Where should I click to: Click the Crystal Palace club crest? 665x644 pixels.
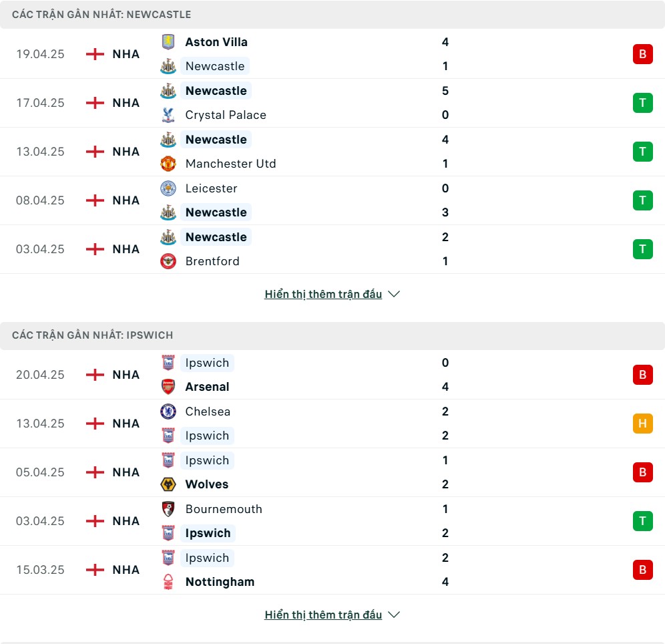(168, 115)
